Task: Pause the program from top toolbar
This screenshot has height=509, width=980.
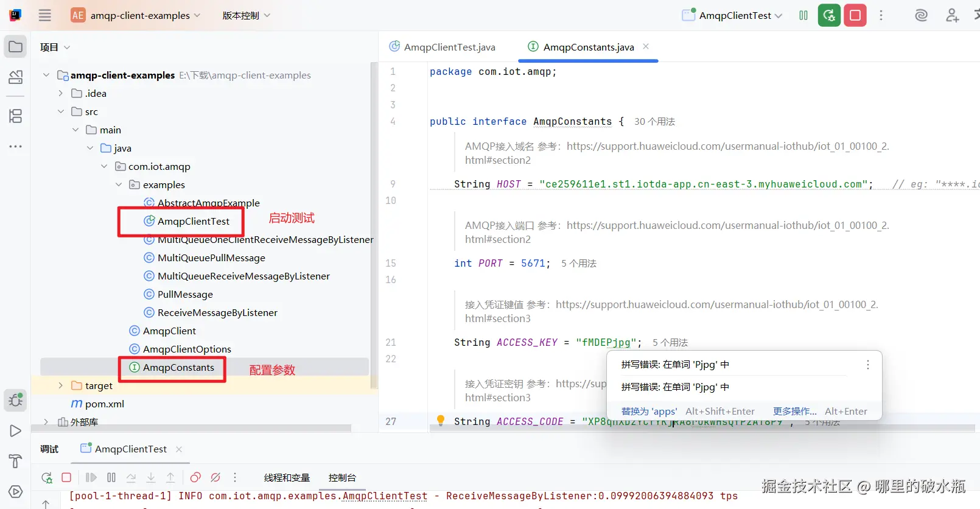Action: click(x=803, y=15)
